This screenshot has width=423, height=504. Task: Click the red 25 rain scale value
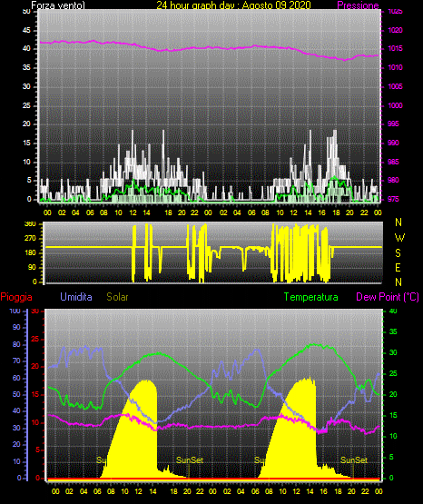point(35,339)
